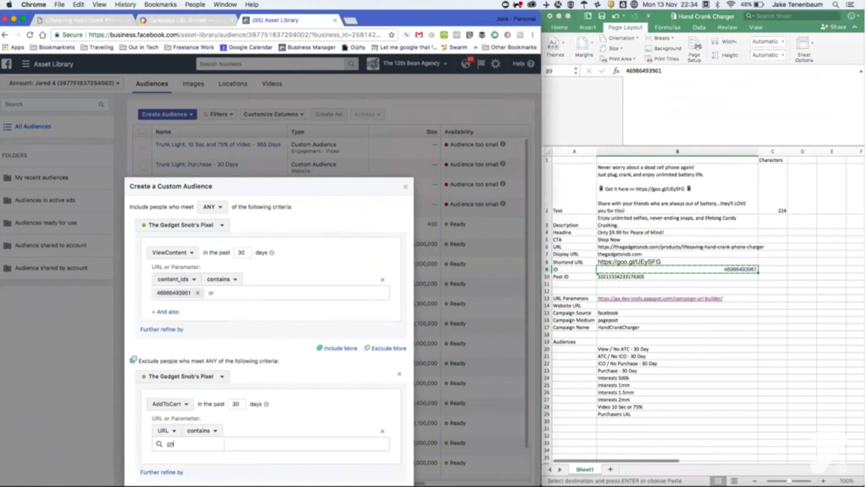This screenshot has width=868, height=487.
Task: Remove the excluded Gadget Snob's Pixel section
Action: coord(399,374)
